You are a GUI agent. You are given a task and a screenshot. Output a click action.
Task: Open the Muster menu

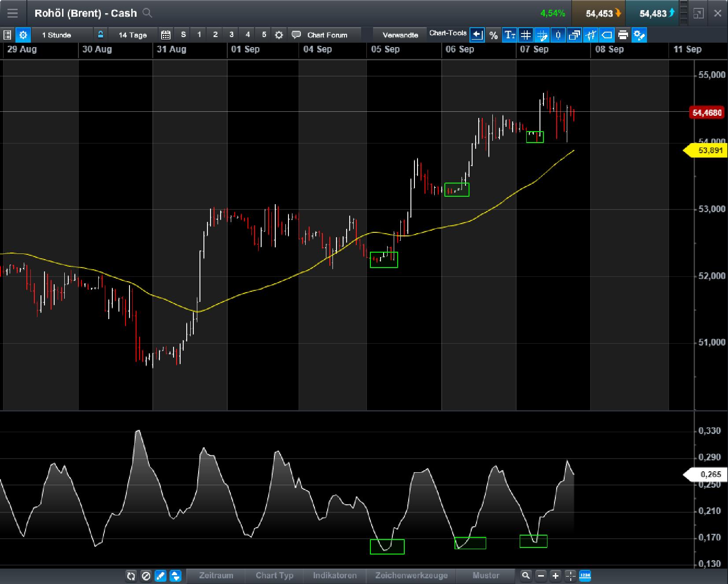(486, 576)
